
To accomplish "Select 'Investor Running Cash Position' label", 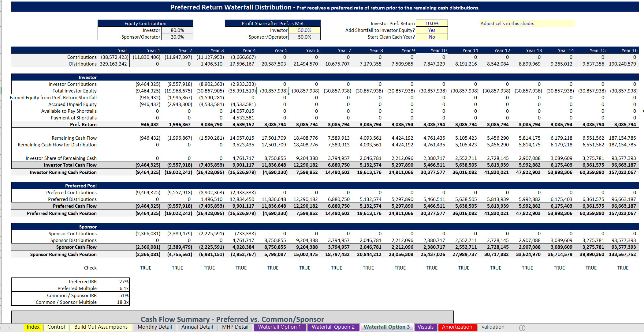I will coord(63,172).
